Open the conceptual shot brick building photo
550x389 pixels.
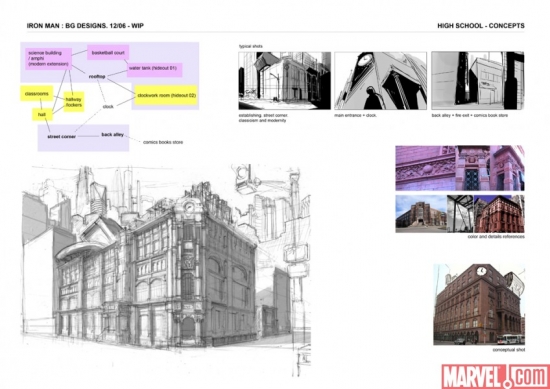click(479, 304)
